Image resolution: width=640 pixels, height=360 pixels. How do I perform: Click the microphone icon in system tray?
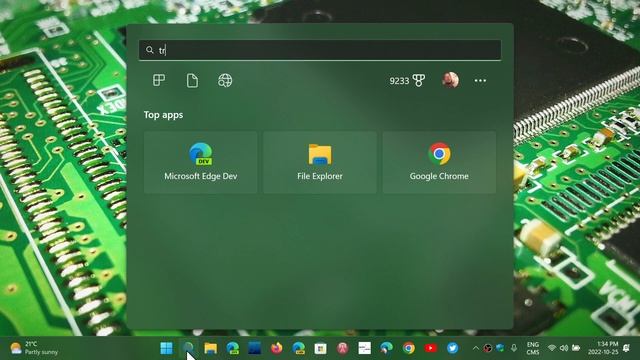[514, 348]
